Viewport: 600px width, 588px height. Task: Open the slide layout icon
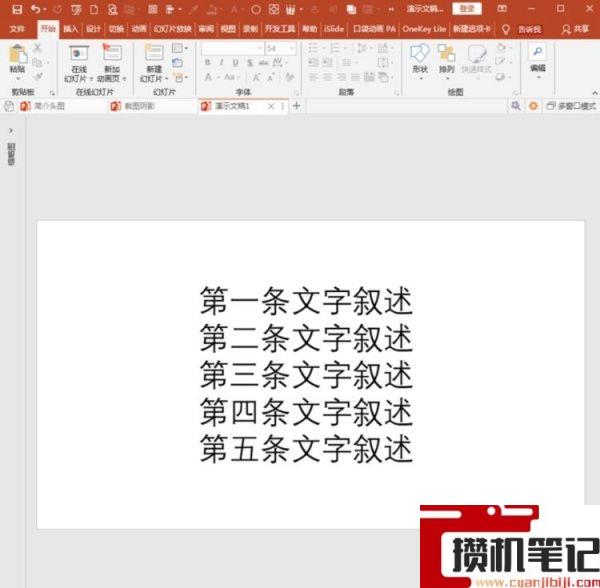click(178, 48)
